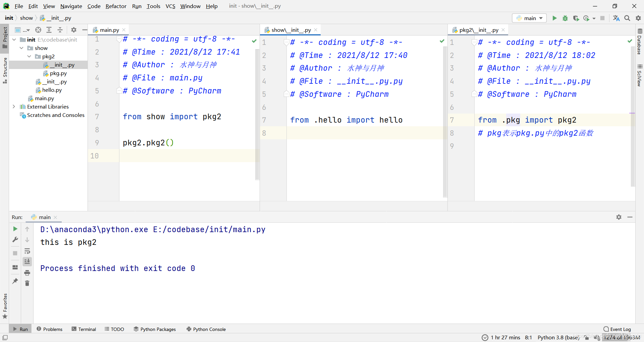Viewport: 644px width, 342px height.
Task: Expand all nodes in the project tree
Action: [49, 30]
